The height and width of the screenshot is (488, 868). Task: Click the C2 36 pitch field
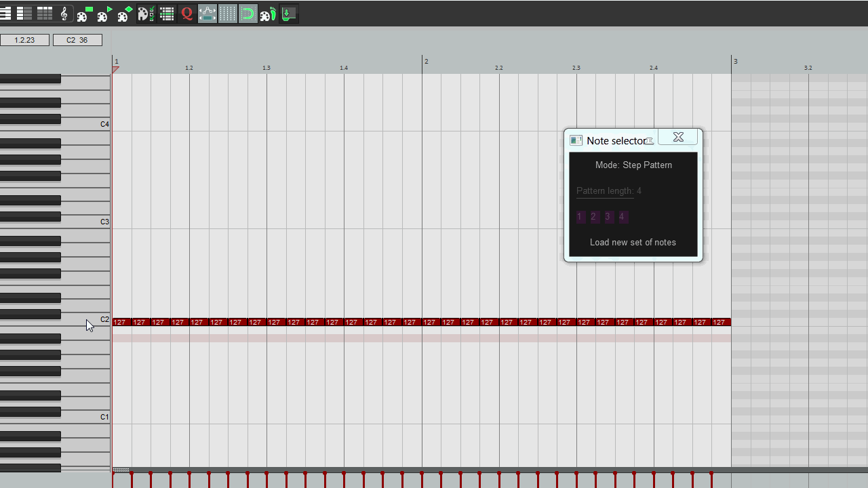point(77,40)
